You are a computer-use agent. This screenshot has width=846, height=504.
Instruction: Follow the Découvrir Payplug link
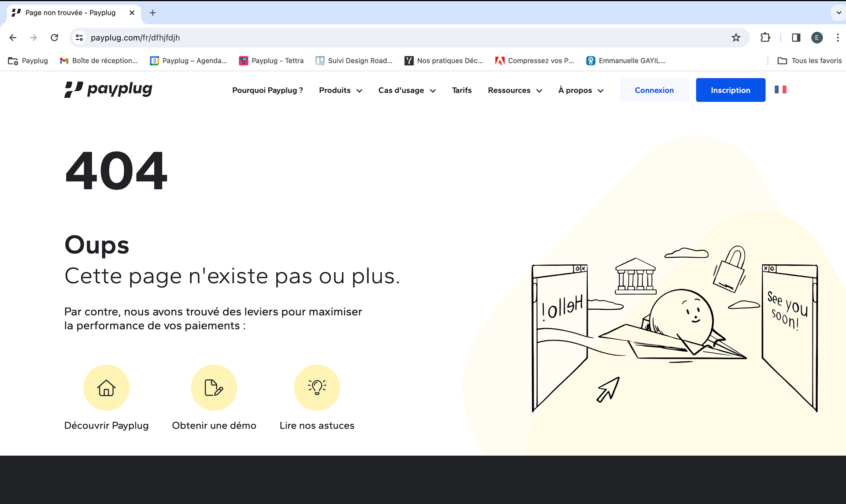click(x=107, y=426)
